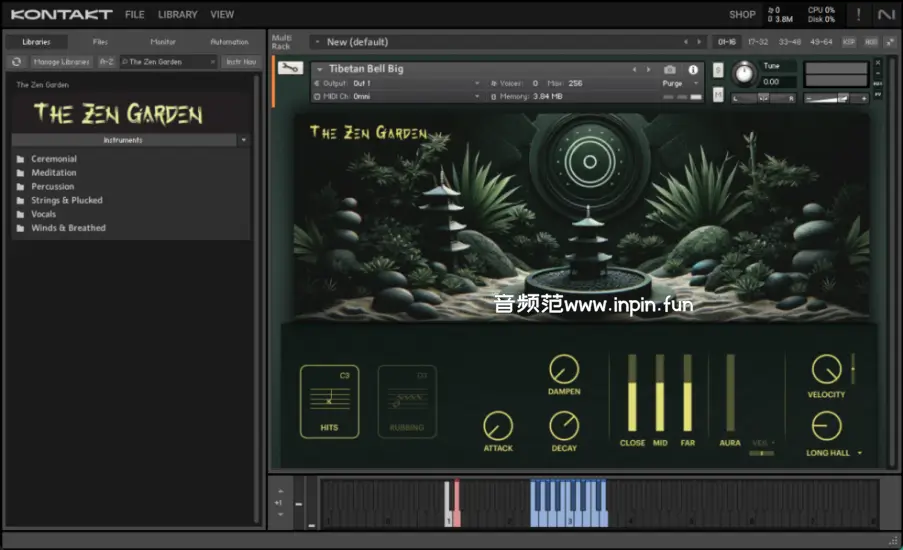Click the Ceremonial folder icon
Screen dimensions: 903x550
[x=20, y=159]
